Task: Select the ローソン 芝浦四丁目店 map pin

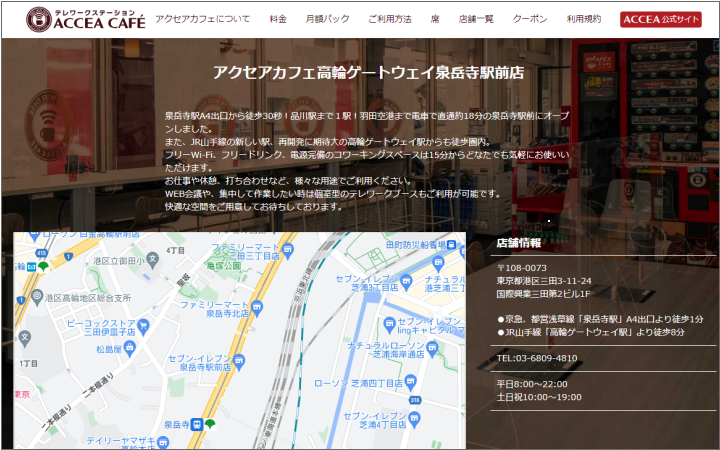Action: pos(411,381)
